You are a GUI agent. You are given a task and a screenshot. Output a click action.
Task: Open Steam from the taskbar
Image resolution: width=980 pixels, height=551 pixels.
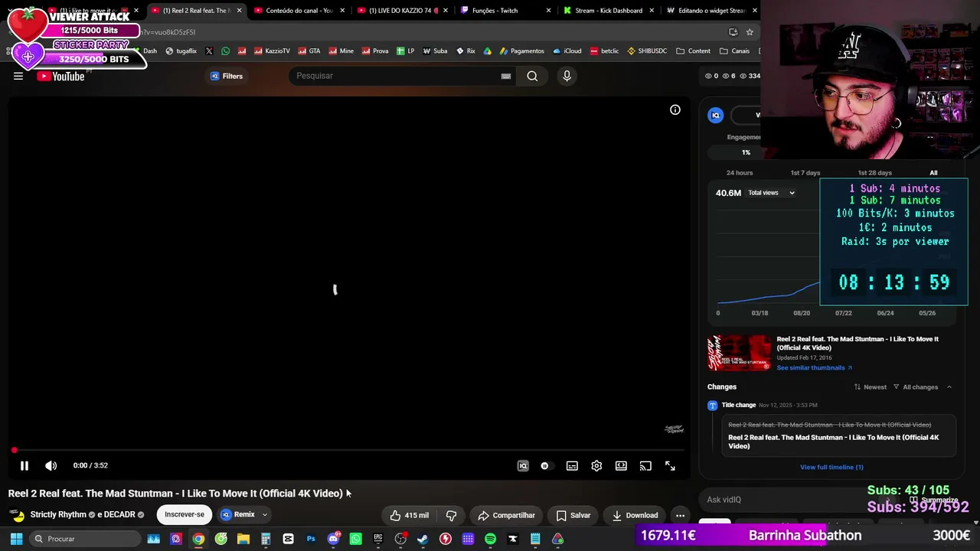pos(423,539)
